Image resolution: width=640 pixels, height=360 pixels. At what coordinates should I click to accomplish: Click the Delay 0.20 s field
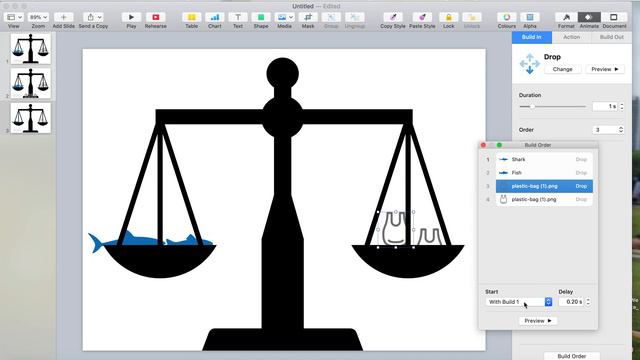(x=571, y=302)
